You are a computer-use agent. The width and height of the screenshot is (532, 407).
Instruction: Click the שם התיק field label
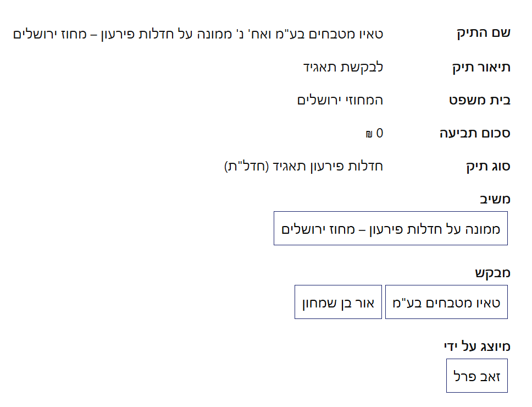(x=484, y=33)
